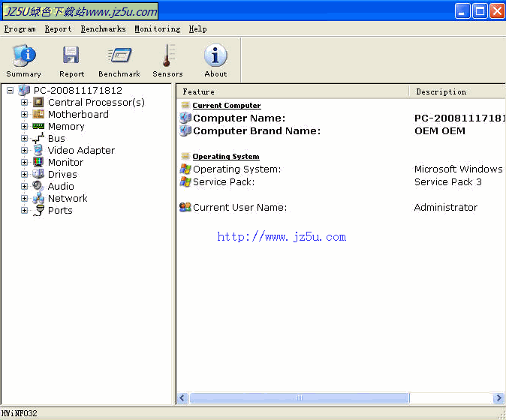The image size is (506, 420).
Task: Click the icon beside Computer Name row
Action: point(185,118)
